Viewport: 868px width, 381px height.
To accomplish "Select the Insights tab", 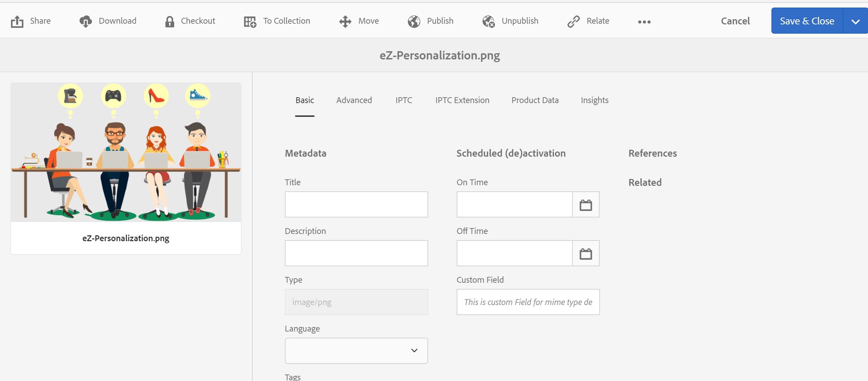I will coord(594,100).
